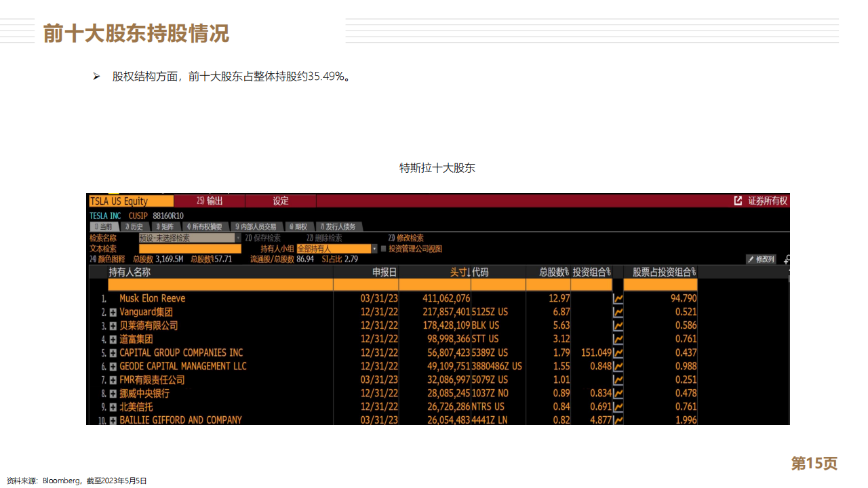This screenshot has height=488, width=868.
Task: Click the filter field under 持有人名称
Action: tap(220, 285)
